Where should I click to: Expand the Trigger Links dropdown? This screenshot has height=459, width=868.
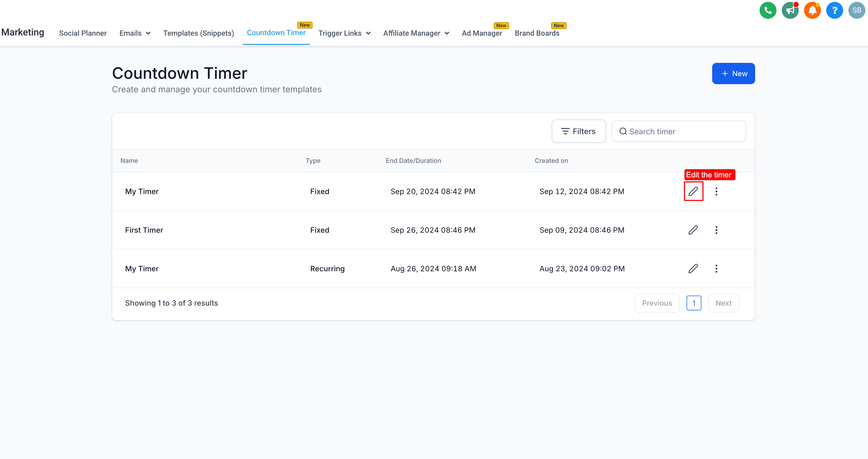point(344,33)
